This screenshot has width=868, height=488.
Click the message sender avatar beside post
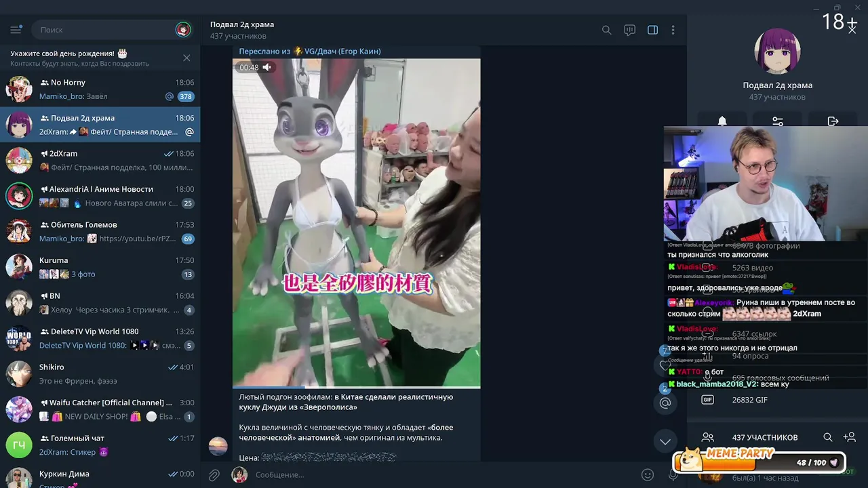[218, 446]
